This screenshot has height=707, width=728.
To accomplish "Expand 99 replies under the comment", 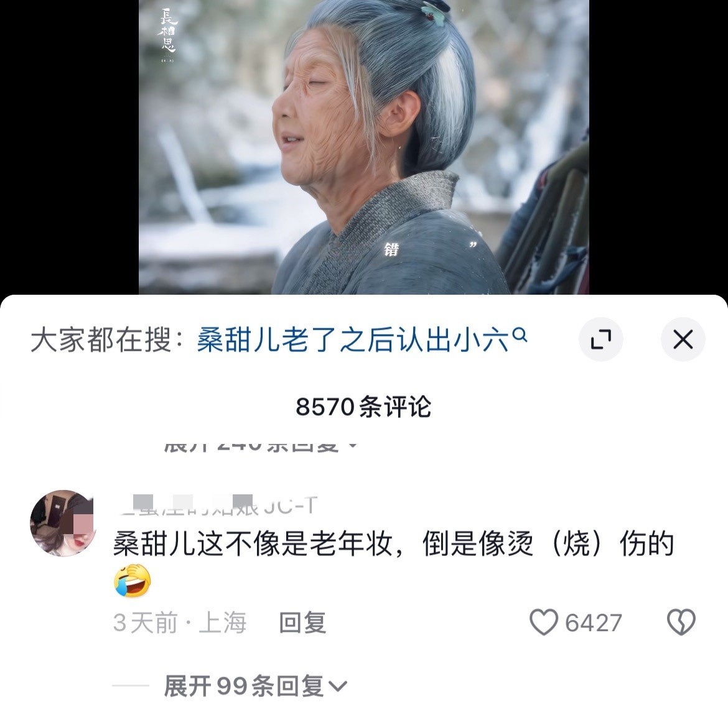I will point(255,686).
